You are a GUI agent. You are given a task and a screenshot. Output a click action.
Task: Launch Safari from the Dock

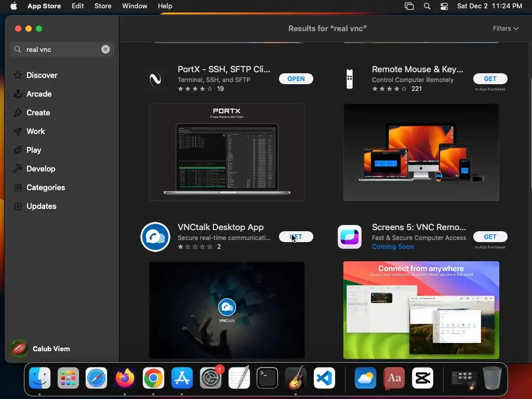[96, 378]
